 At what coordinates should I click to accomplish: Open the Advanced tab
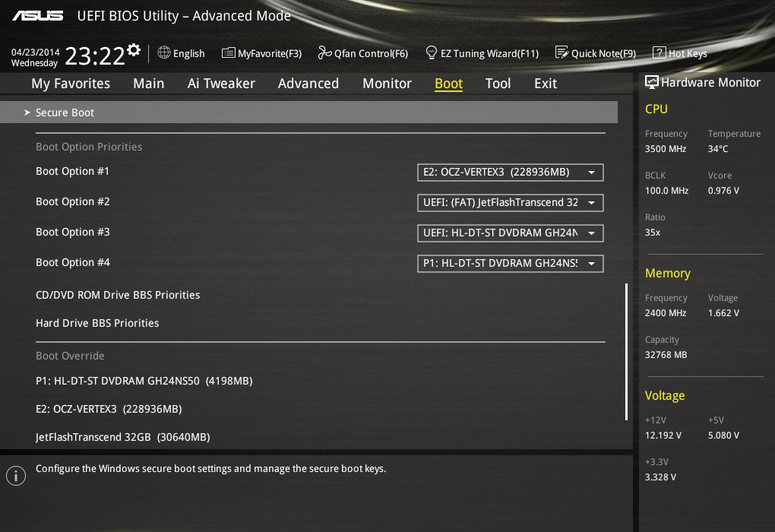(308, 84)
